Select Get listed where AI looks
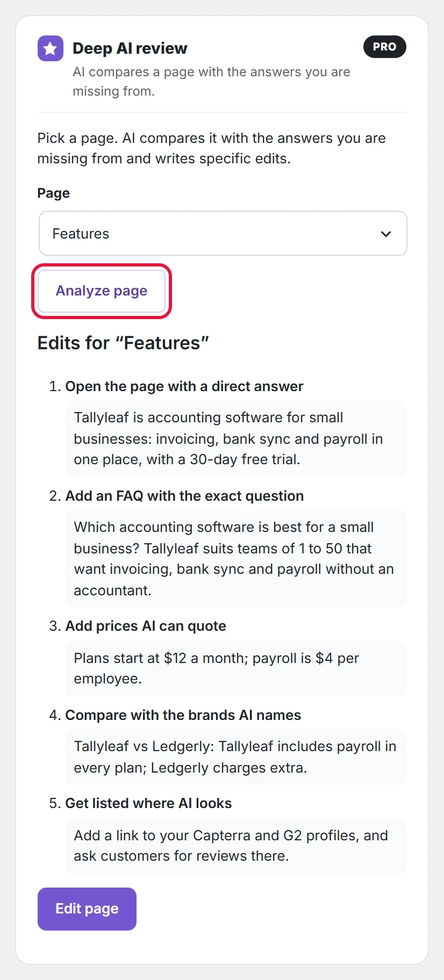Viewport: 444px width, 980px height. (x=148, y=803)
